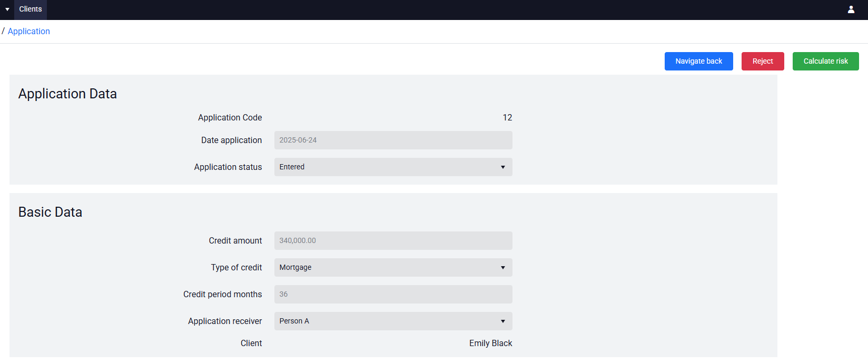Click the Type of credit label

tap(236, 268)
